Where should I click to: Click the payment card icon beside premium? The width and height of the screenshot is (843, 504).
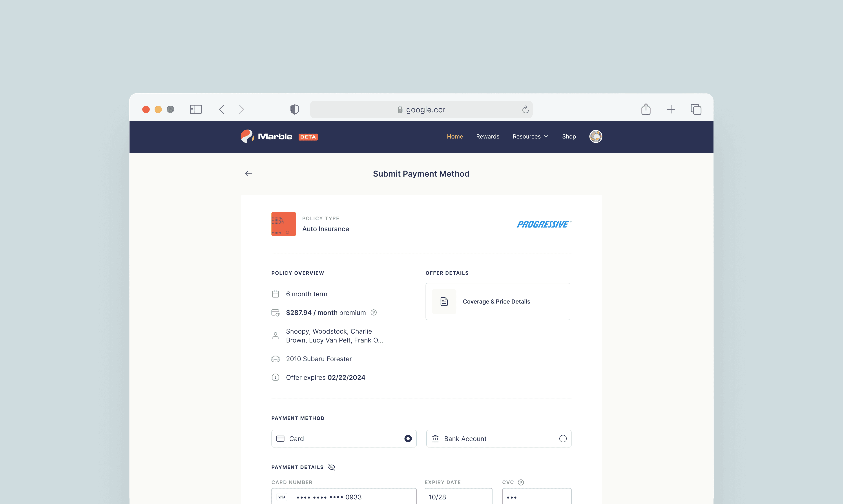coord(275,313)
